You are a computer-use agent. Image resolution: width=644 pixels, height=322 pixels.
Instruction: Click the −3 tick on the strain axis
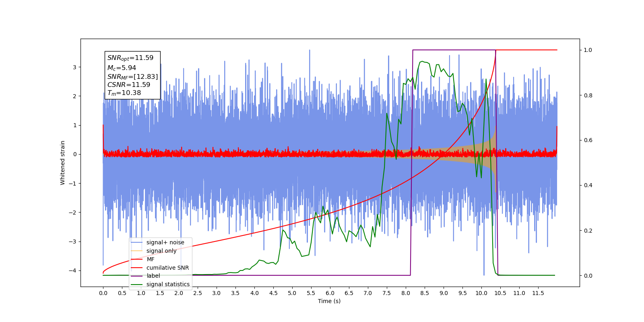(x=73, y=242)
